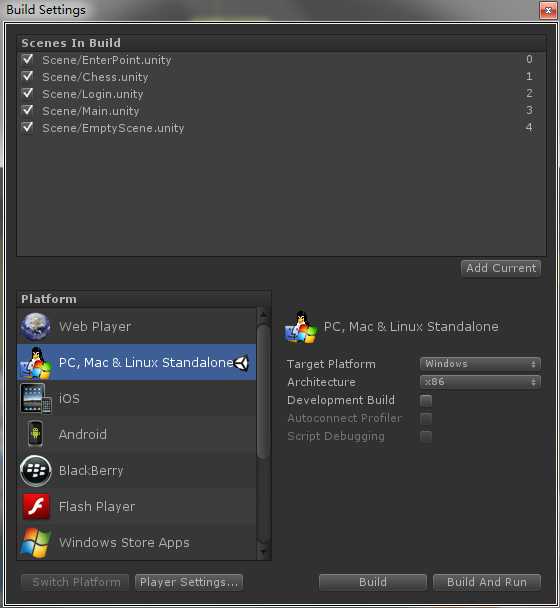Click the platform list scroll up arrow
This screenshot has height=608, width=560.
(x=263, y=316)
